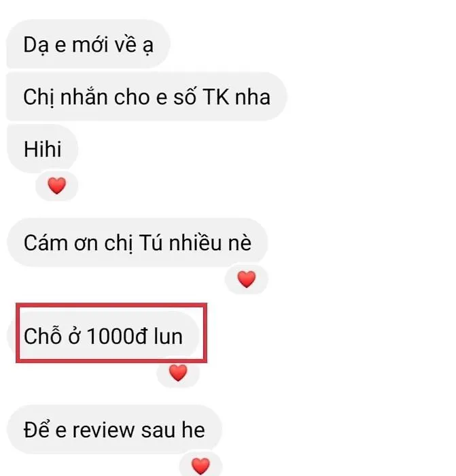Tap the 'Hihi' message bubble

click(43, 149)
